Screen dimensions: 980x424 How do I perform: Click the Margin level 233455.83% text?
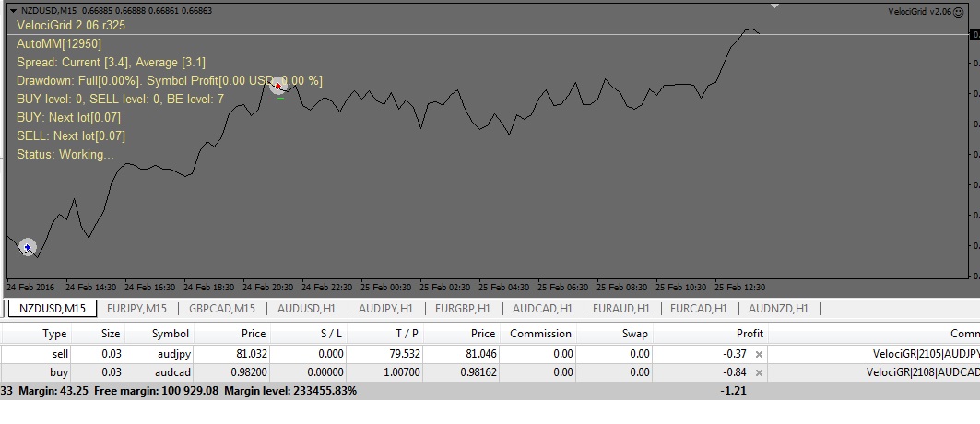290,391
